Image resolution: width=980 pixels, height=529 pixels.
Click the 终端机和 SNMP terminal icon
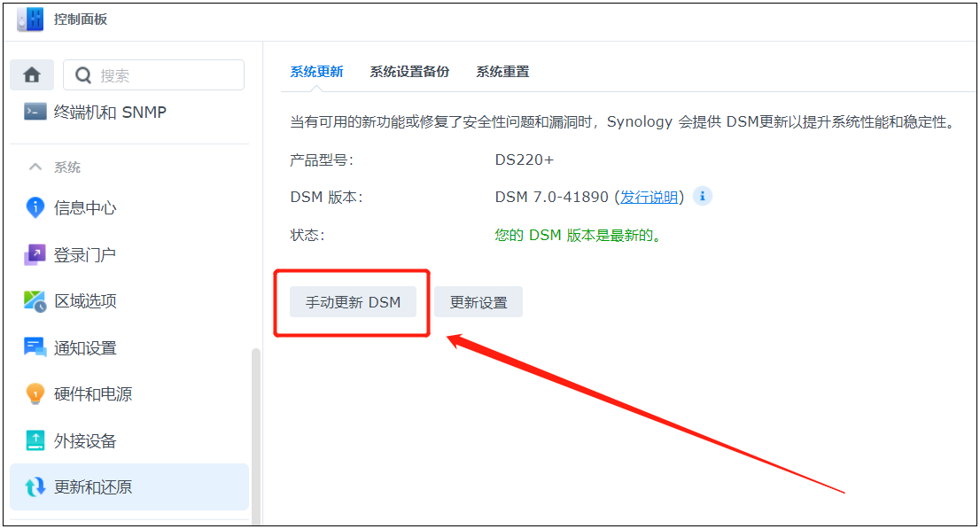[x=35, y=112]
